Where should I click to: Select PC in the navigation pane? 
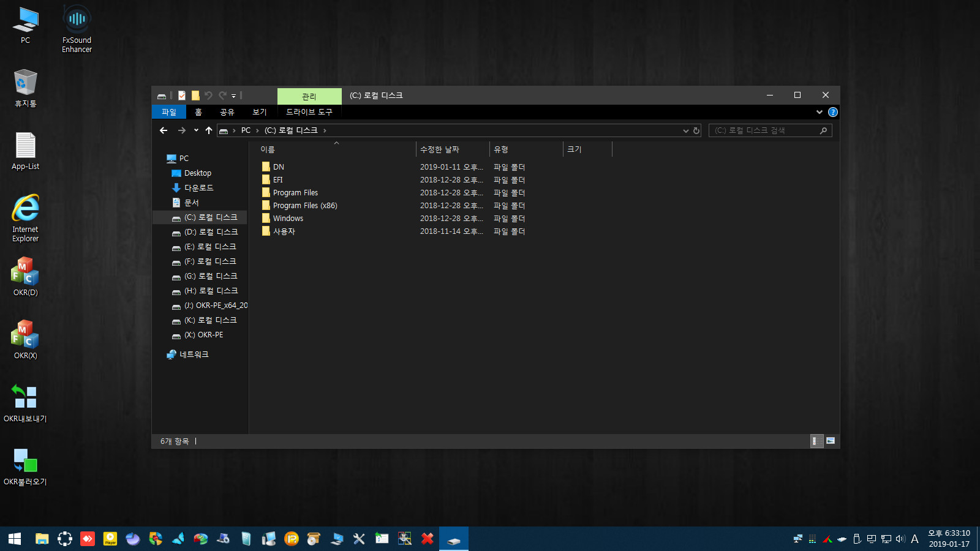coord(178,159)
